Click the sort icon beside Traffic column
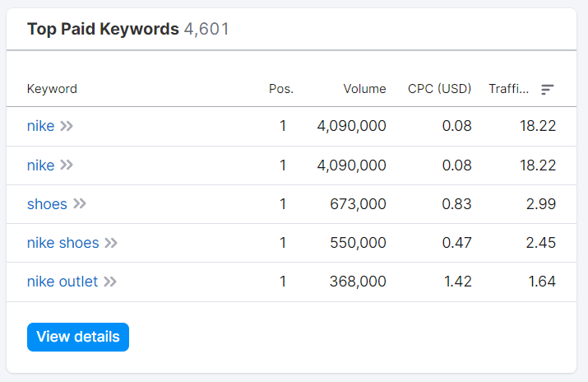 pos(548,90)
